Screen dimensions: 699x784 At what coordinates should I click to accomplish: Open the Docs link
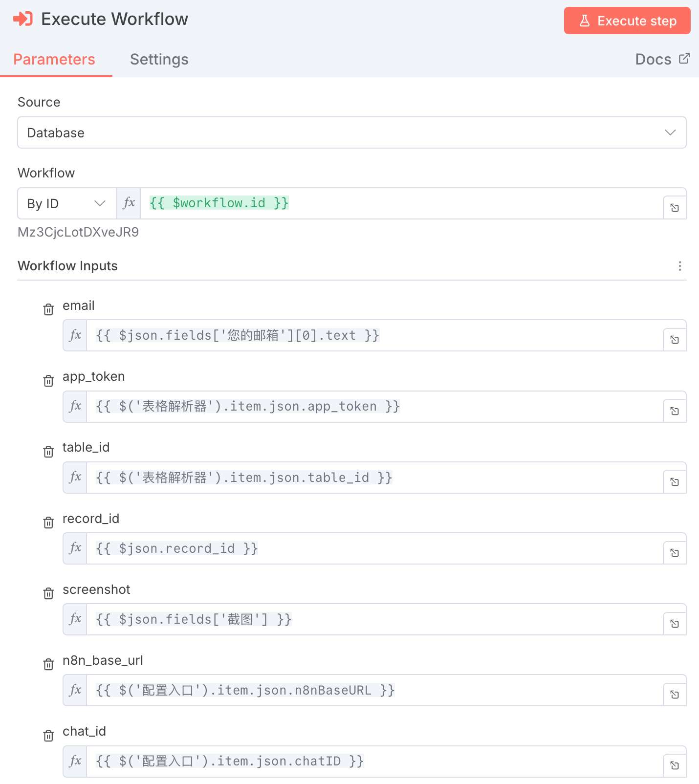click(662, 59)
